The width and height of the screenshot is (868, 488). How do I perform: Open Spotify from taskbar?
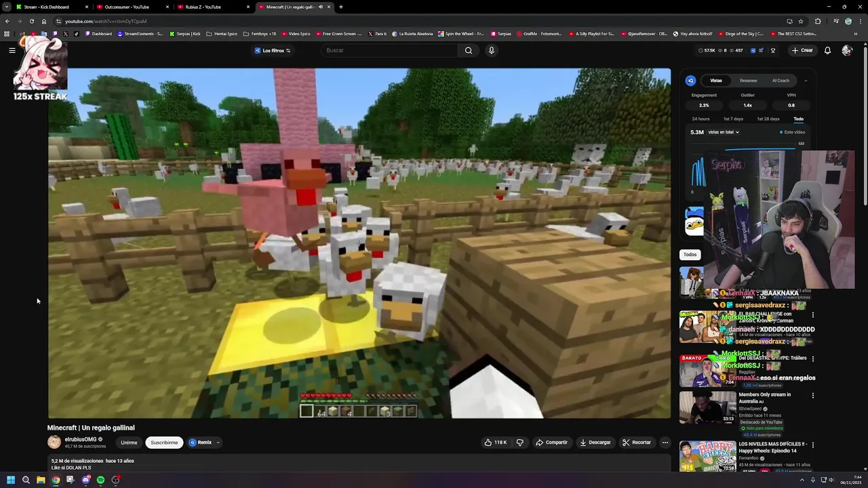100,480
